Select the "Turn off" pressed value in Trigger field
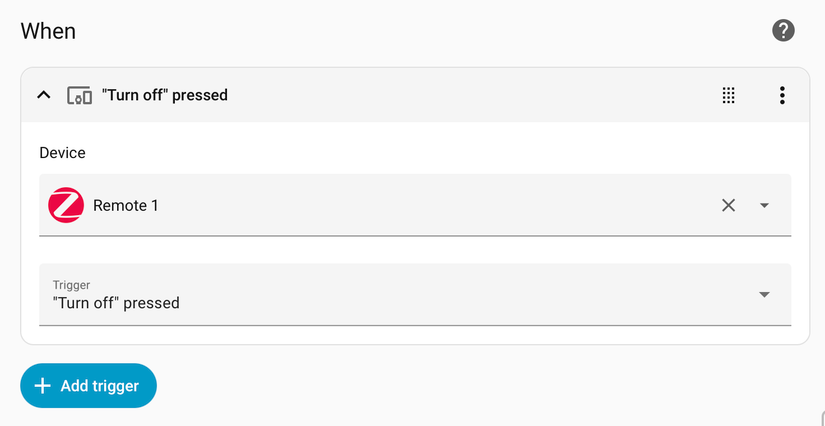 pos(116,303)
